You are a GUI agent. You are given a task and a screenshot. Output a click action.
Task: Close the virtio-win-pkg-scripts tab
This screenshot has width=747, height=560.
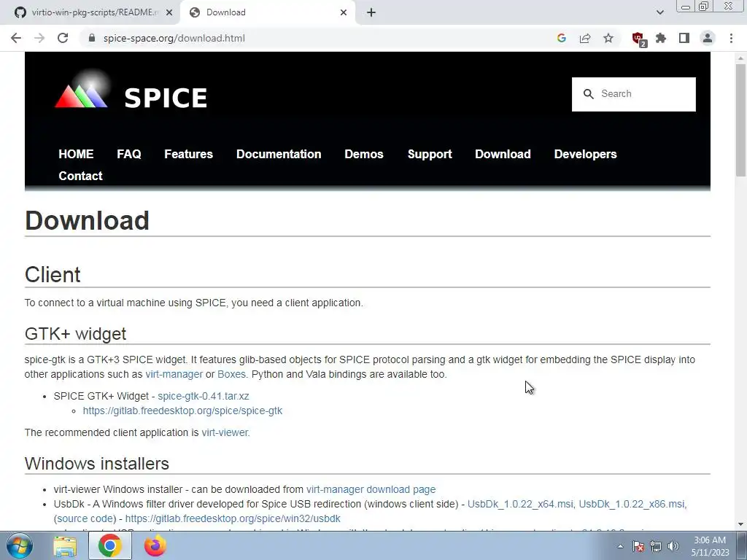point(169,12)
